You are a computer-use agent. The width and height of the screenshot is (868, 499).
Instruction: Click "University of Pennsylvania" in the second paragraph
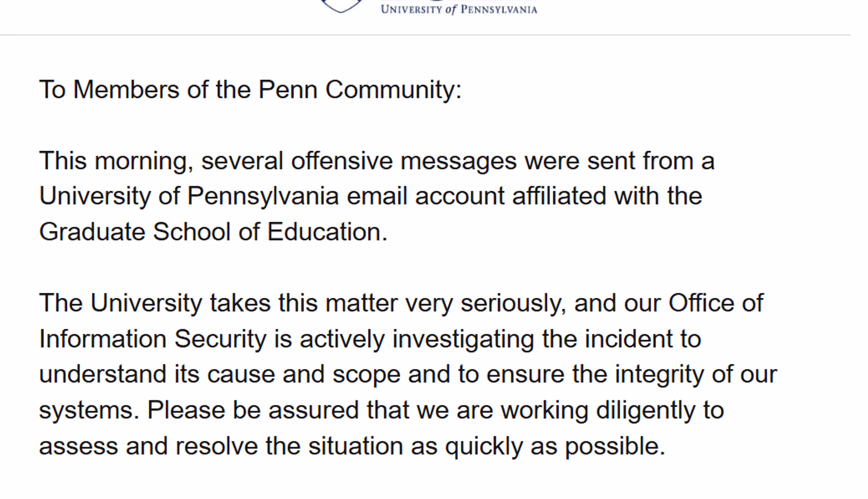point(189,196)
